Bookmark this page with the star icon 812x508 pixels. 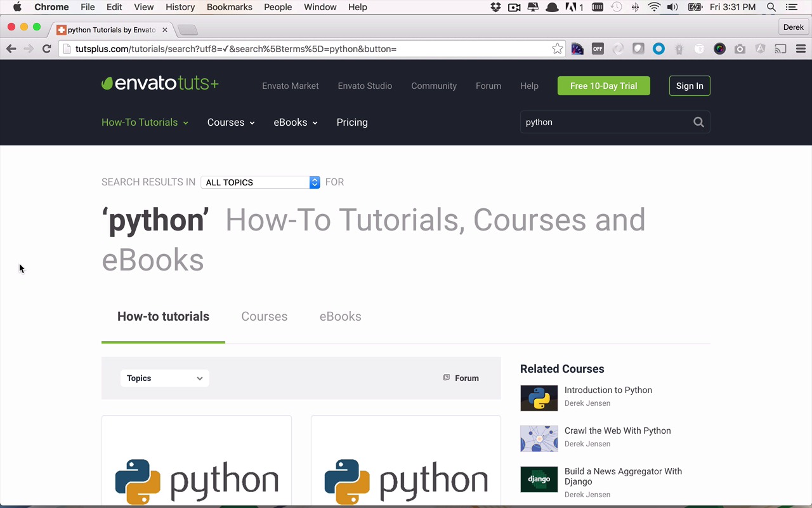557,49
